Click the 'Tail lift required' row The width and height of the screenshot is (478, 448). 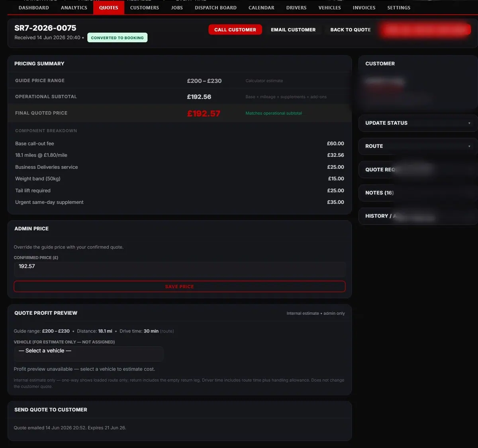pos(180,190)
